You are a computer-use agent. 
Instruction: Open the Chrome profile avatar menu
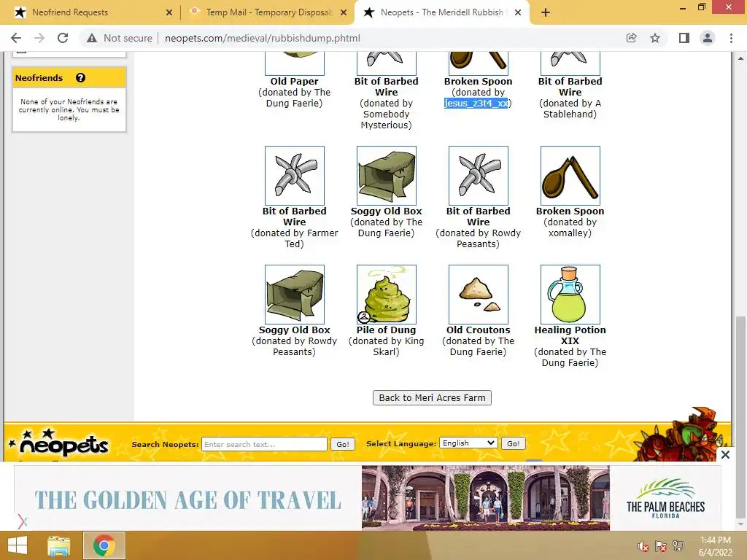pyautogui.click(x=708, y=38)
